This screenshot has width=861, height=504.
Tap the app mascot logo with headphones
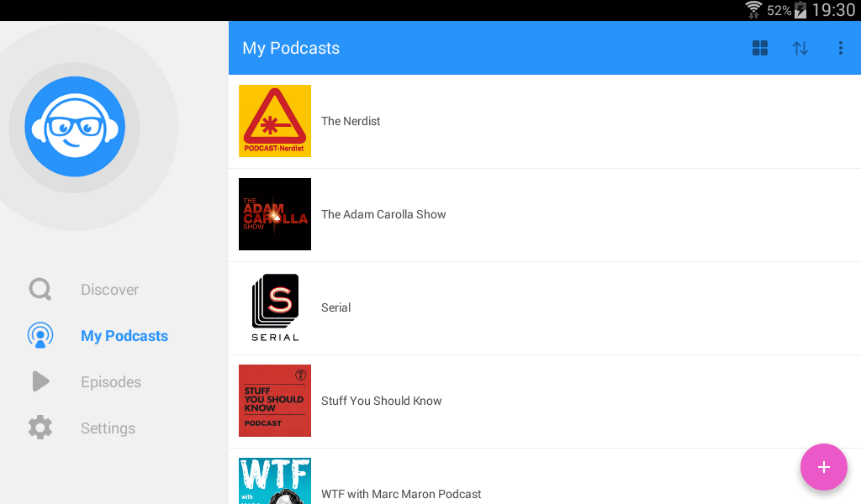[75, 127]
